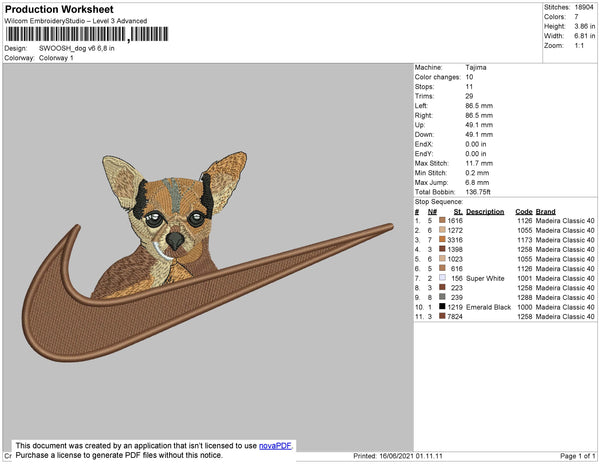Screen dimensions: 600x464
Task: Click the 'Code' column header
Action: [x=523, y=212]
